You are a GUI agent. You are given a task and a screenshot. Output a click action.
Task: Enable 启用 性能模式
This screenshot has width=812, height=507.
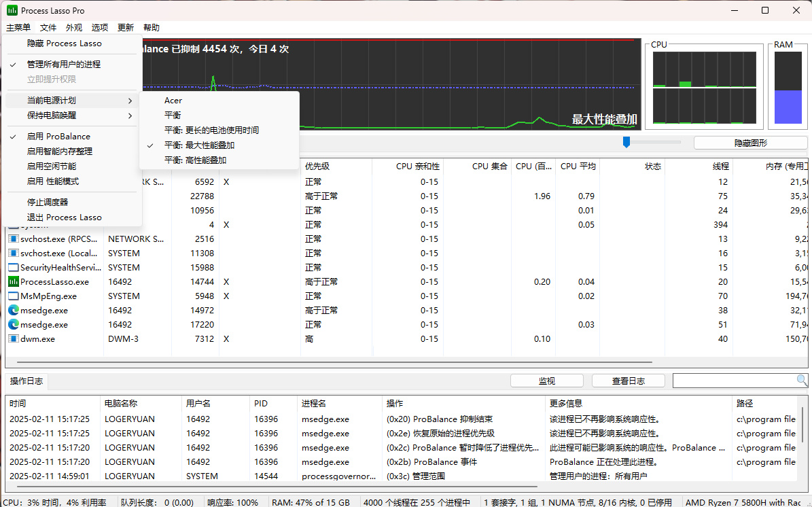click(73, 181)
